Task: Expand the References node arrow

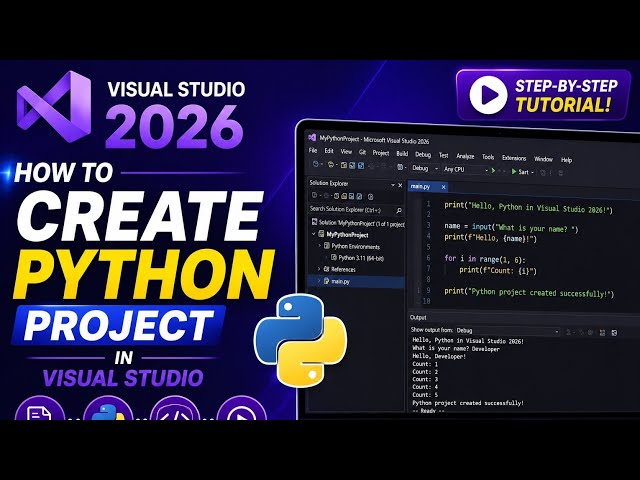Action: (x=319, y=269)
